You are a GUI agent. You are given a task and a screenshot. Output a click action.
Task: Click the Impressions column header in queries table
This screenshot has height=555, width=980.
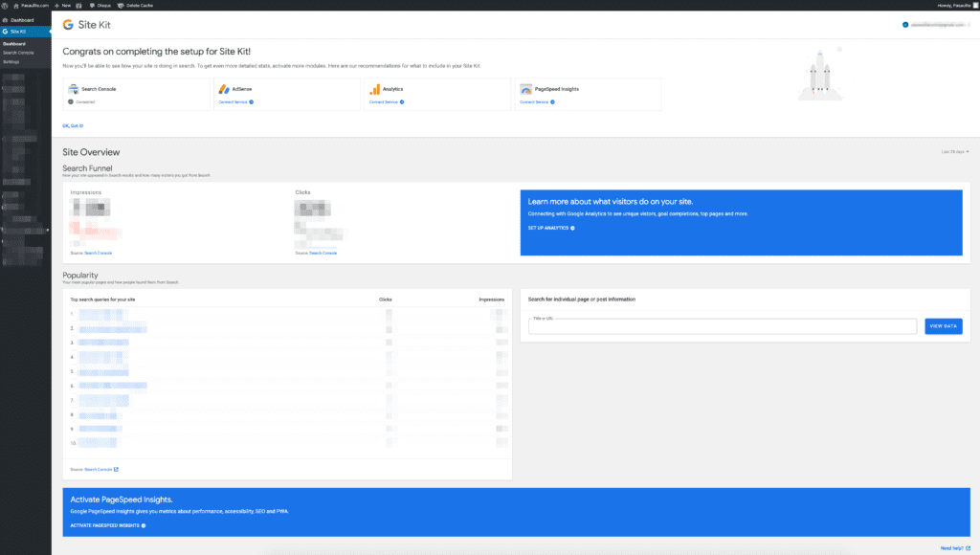pyautogui.click(x=491, y=300)
